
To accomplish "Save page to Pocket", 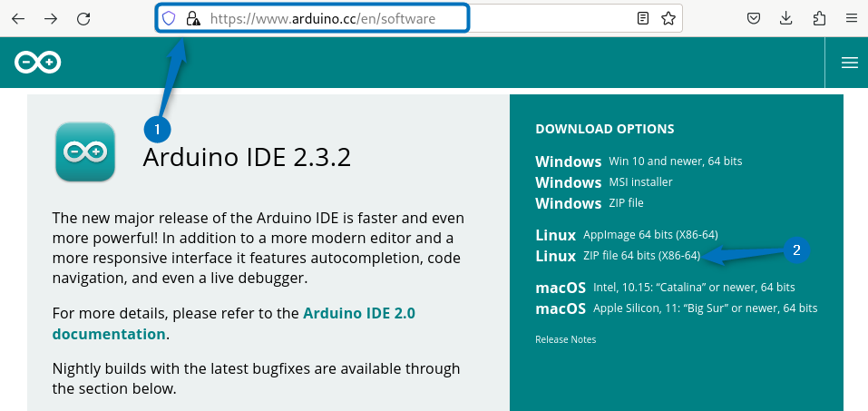I will (754, 19).
